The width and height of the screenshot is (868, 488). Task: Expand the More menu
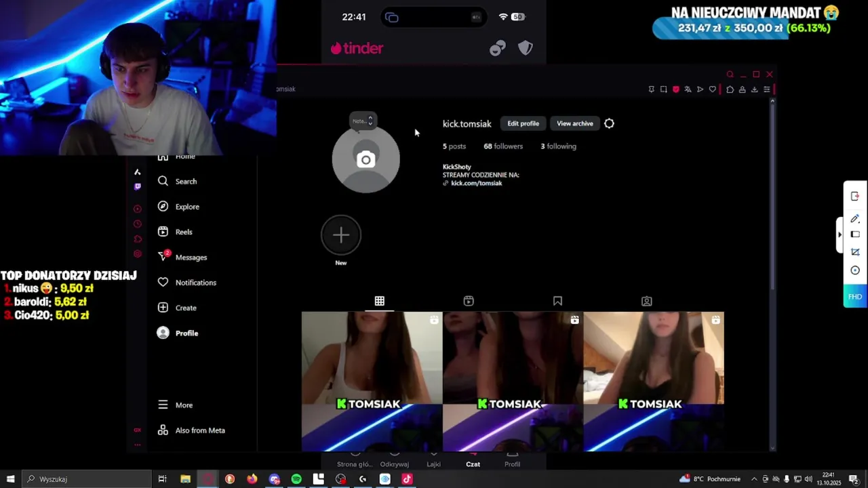[x=175, y=405]
